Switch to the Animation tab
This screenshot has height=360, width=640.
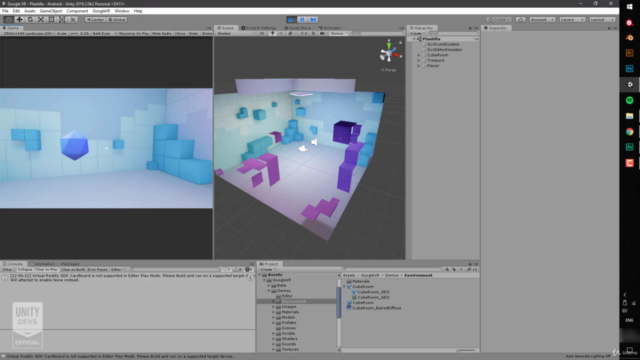point(42,264)
